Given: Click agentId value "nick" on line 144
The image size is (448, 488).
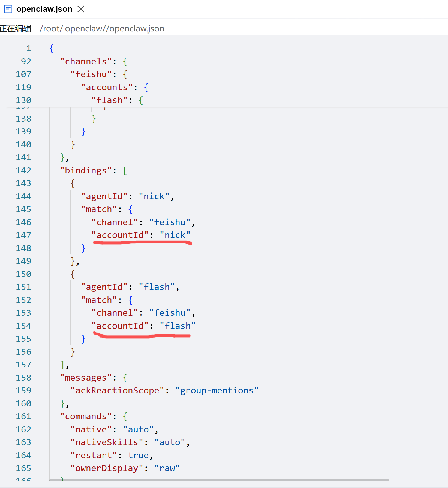Looking at the screenshot, I should pyautogui.click(x=154, y=196).
